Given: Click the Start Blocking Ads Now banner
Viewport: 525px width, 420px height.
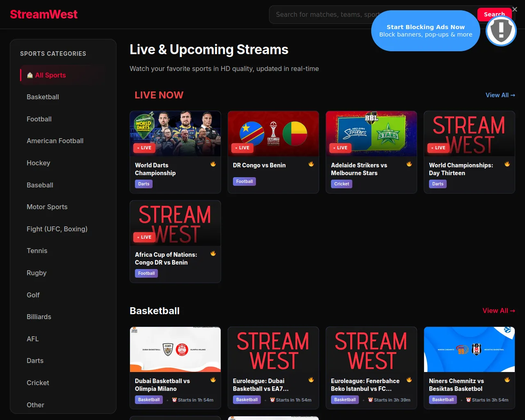Looking at the screenshot, I should tap(426, 31).
